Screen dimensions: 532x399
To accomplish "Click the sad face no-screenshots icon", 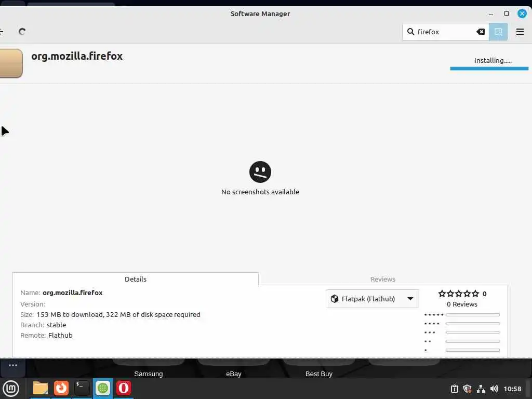I will point(260,172).
